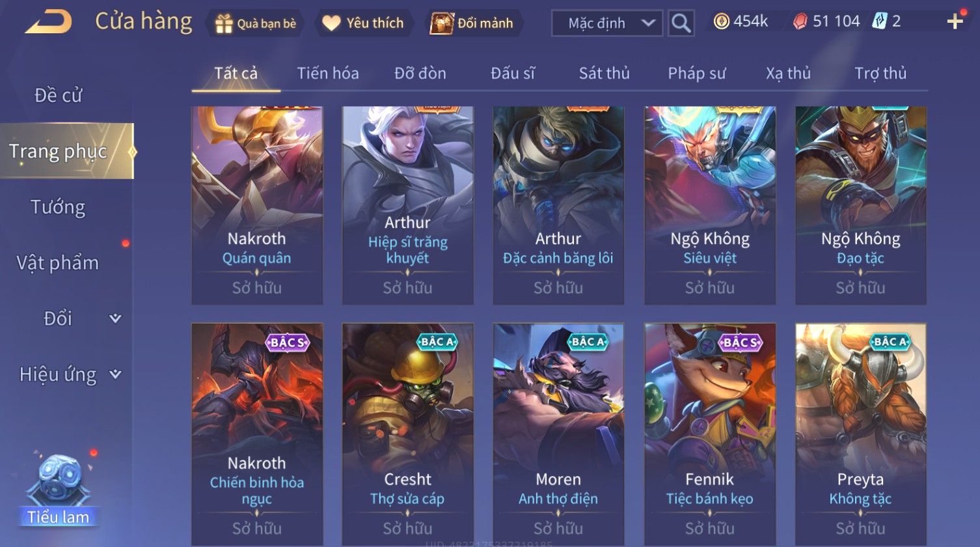The width and height of the screenshot is (980, 547).
Task: Open the Quà bạn bè gift icon
Action: click(224, 23)
